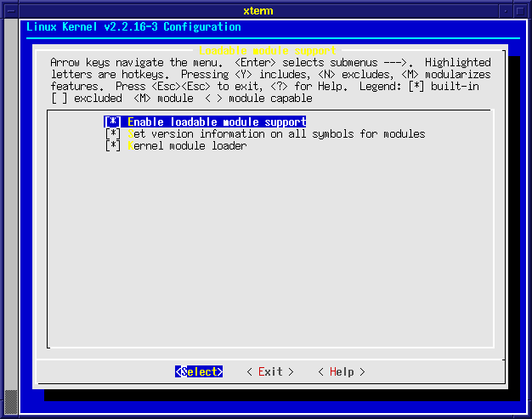Click the Loadable module support dialog title
Image resolution: width=532 pixels, height=419 pixels.
267,51
